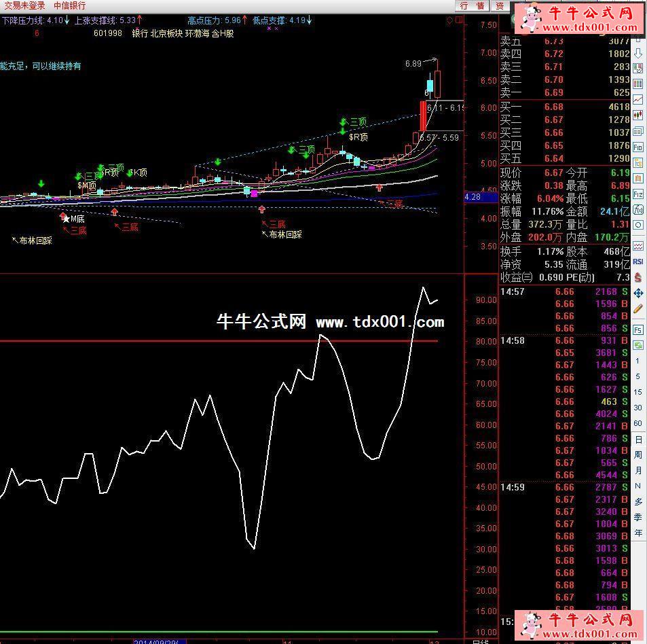
Task: Switch to 日 daily period
Action: tap(638, 440)
